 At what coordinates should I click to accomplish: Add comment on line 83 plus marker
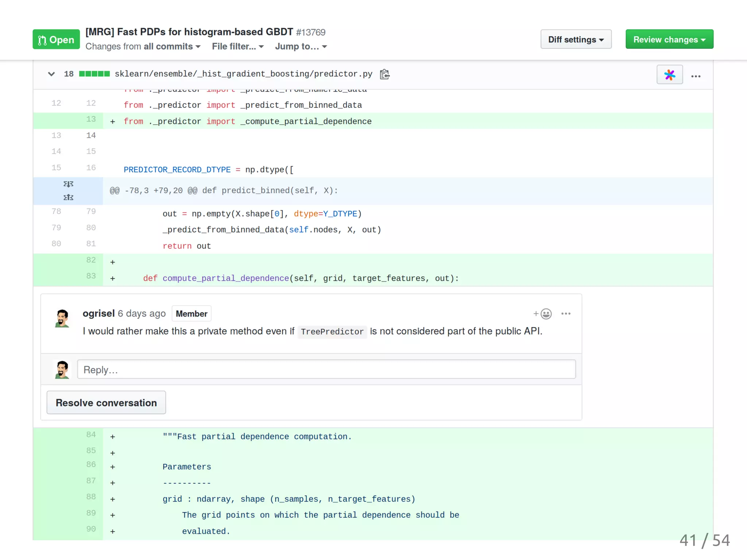(x=113, y=279)
